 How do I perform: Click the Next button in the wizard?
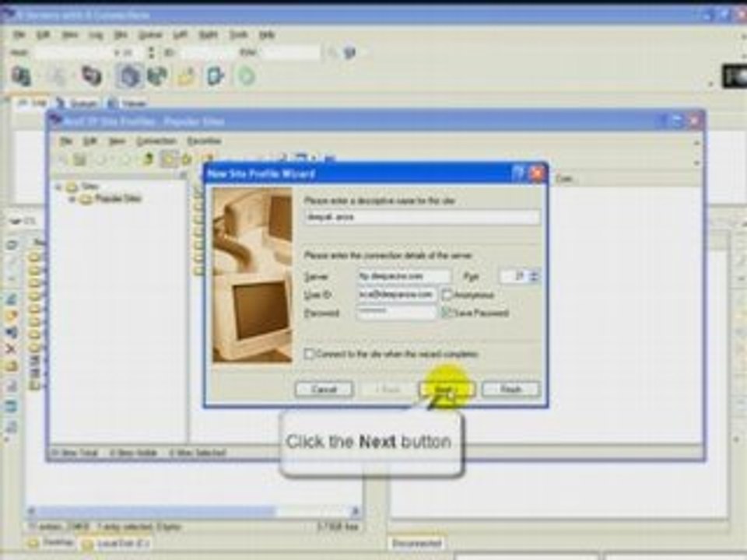point(447,390)
